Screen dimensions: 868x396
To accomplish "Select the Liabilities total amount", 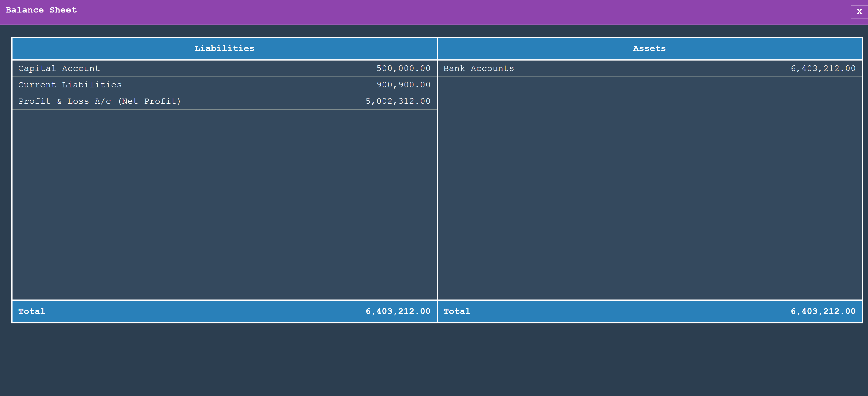I will [x=398, y=311].
